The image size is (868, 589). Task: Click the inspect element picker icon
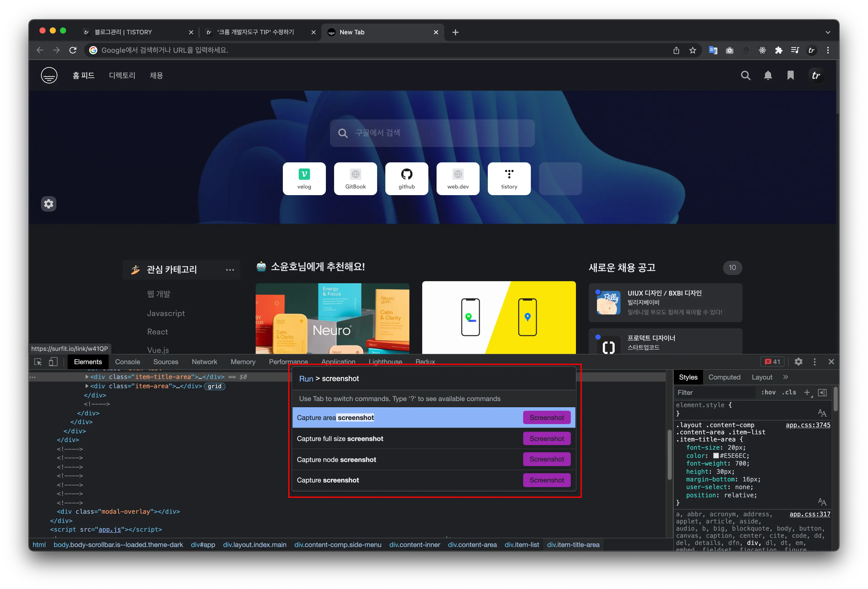pyautogui.click(x=38, y=362)
